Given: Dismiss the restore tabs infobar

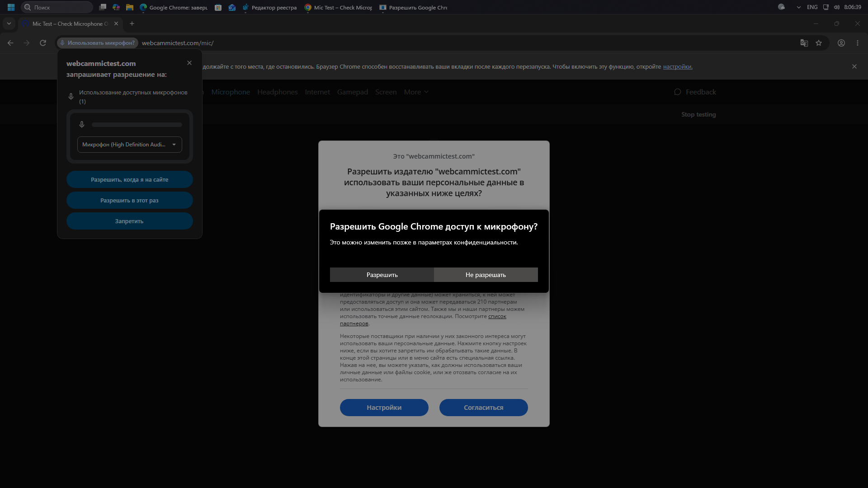Looking at the screenshot, I should [854, 66].
